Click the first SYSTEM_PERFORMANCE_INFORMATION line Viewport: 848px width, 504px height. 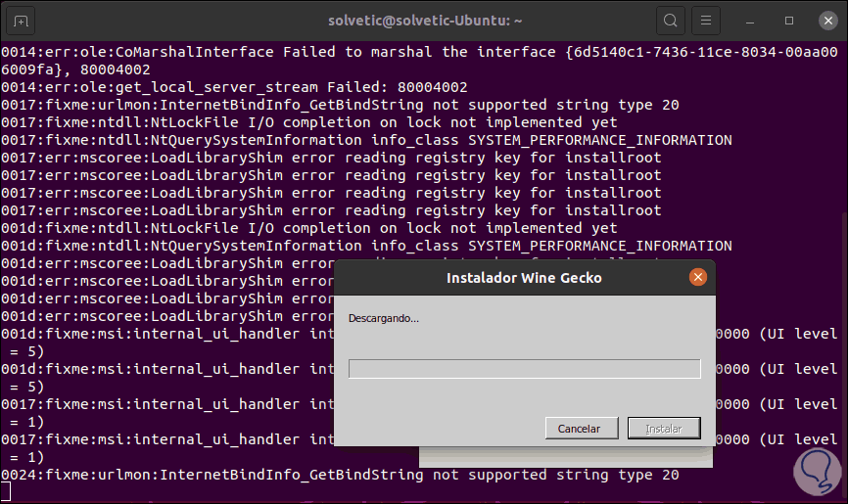[x=366, y=140]
